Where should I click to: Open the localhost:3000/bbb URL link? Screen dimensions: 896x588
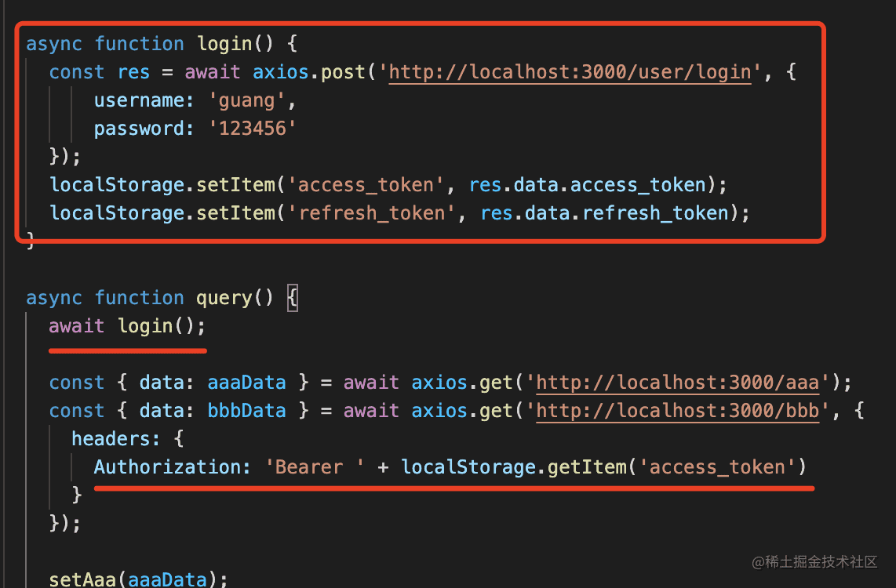(678, 411)
